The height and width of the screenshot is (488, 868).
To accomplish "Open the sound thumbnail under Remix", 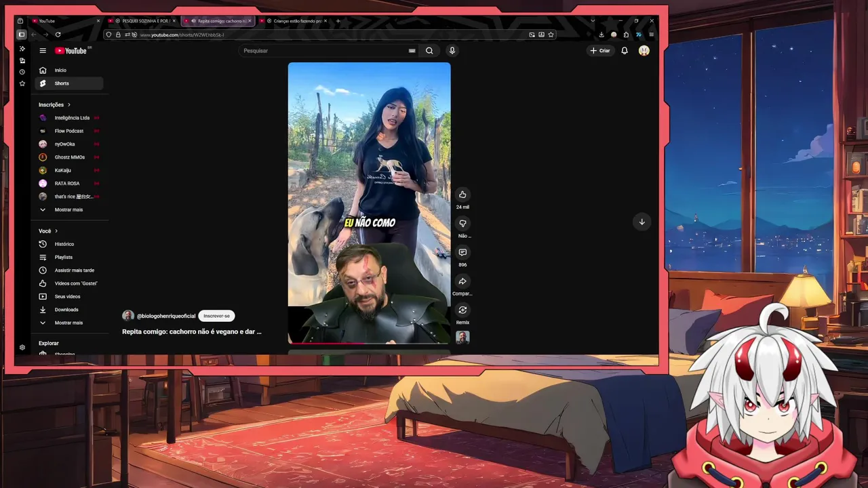I will pyautogui.click(x=462, y=337).
